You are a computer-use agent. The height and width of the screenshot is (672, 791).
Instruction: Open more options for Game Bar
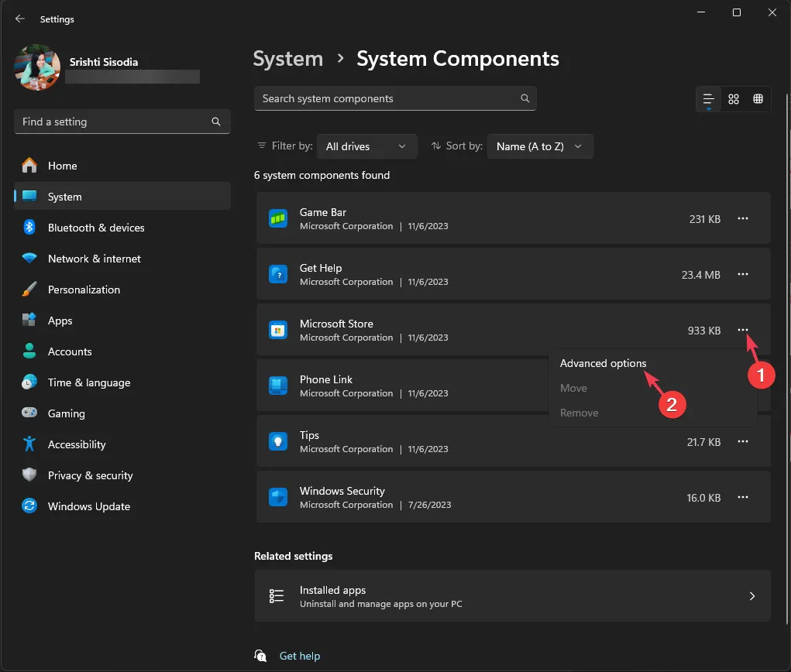point(742,219)
